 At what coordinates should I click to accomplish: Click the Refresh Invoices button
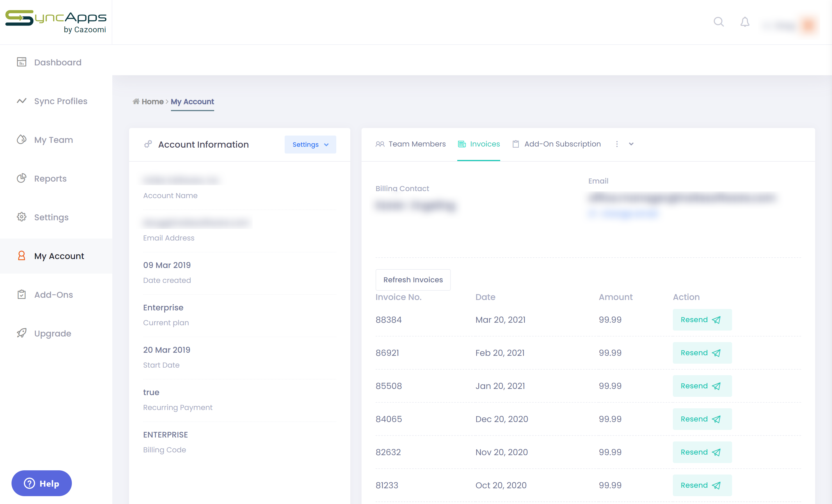tap(413, 280)
